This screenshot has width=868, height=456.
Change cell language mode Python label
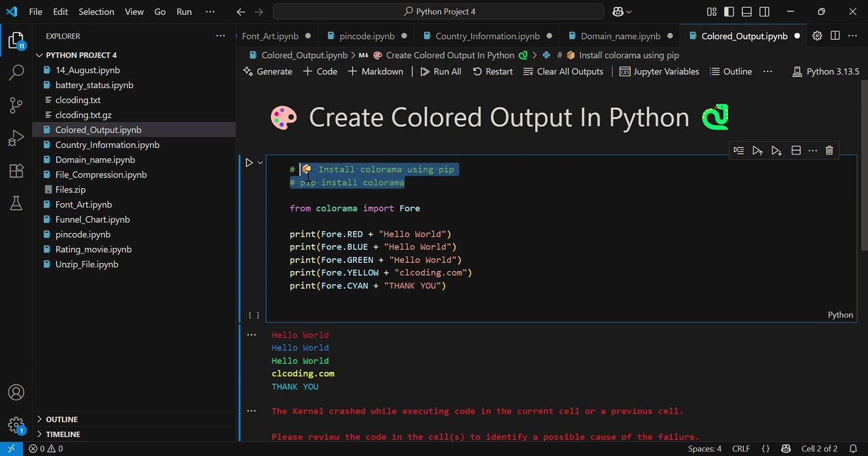pyautogui.click(x=840, y=315)
